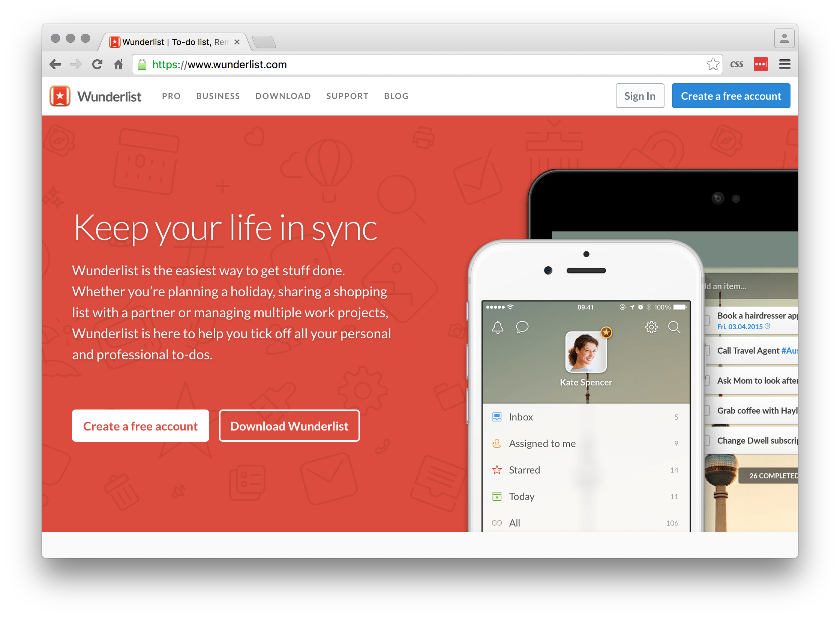
Task: Mark Ask Mom task as complete
Action: 707,381
